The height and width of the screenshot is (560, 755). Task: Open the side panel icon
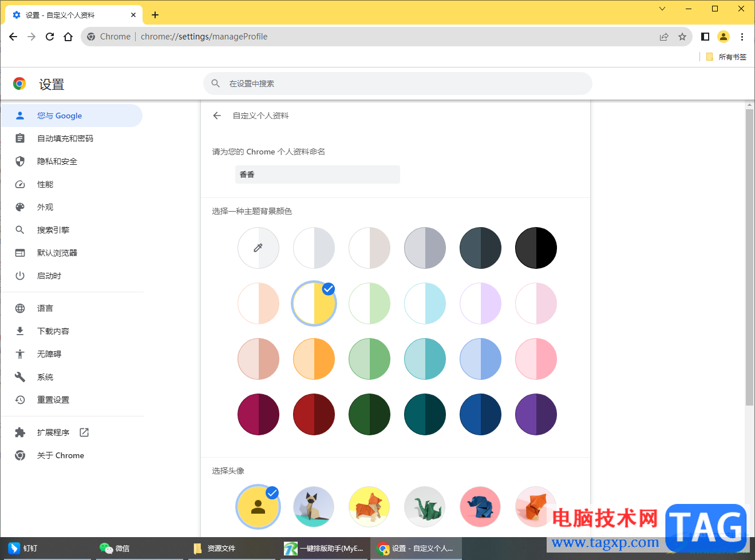pyautogui.click(x=705, y=36)
